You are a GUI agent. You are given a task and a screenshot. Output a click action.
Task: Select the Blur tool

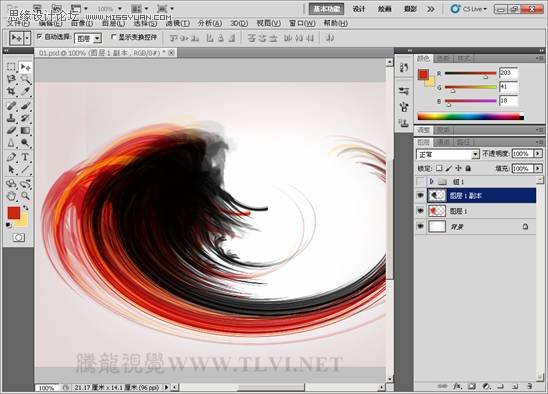[11, 143]
